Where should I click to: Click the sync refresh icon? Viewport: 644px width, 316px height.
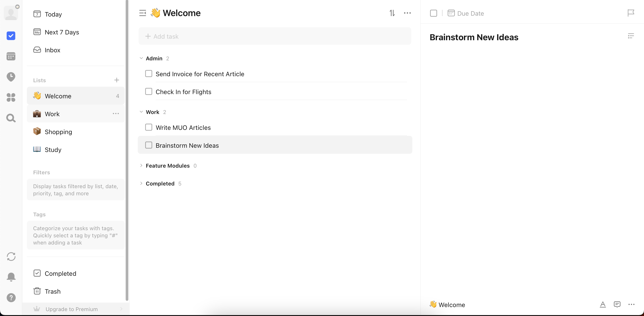click(x=11, y=256)
